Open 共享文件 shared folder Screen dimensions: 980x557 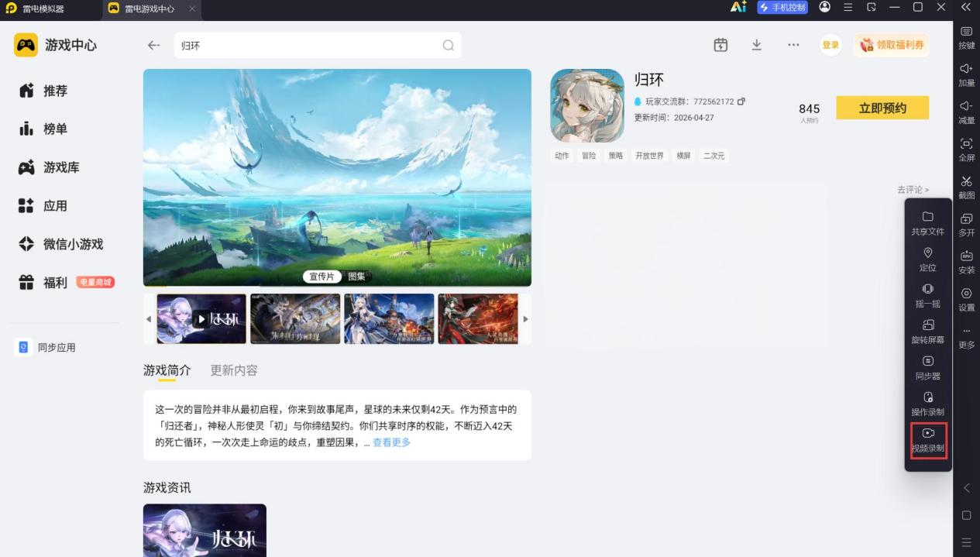(x=927, y=223)
